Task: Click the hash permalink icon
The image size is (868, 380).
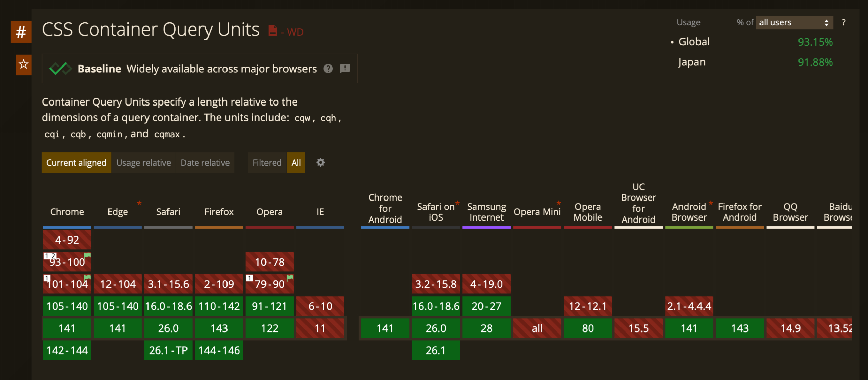Action: pos(21,32)
